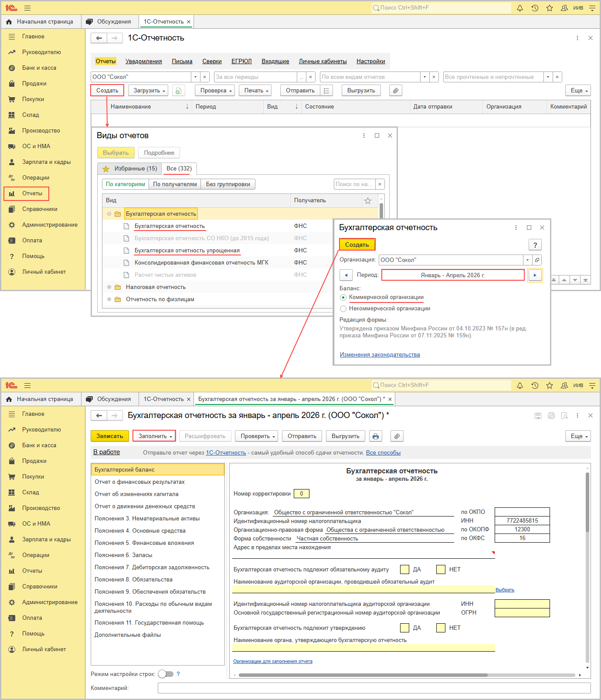Open the Печать dropdown button
Screen dimensions: 601x700
click(x=255, y=91)
